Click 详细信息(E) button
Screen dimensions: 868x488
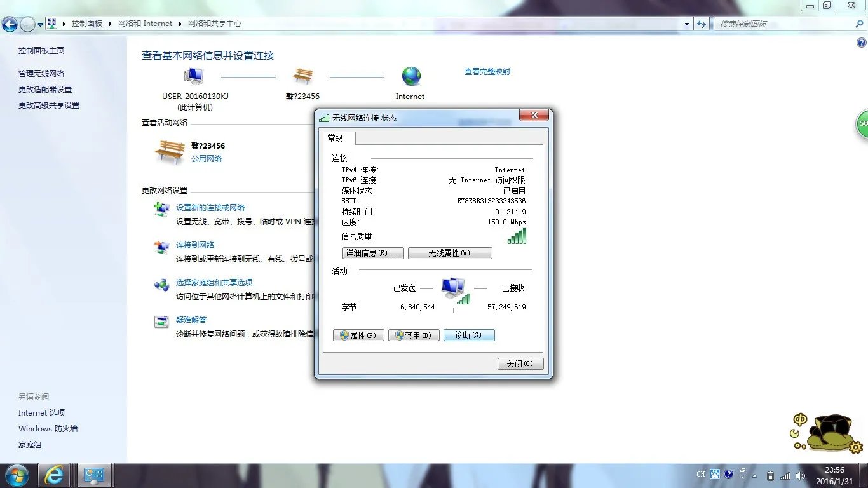click(x=373, y=253)
